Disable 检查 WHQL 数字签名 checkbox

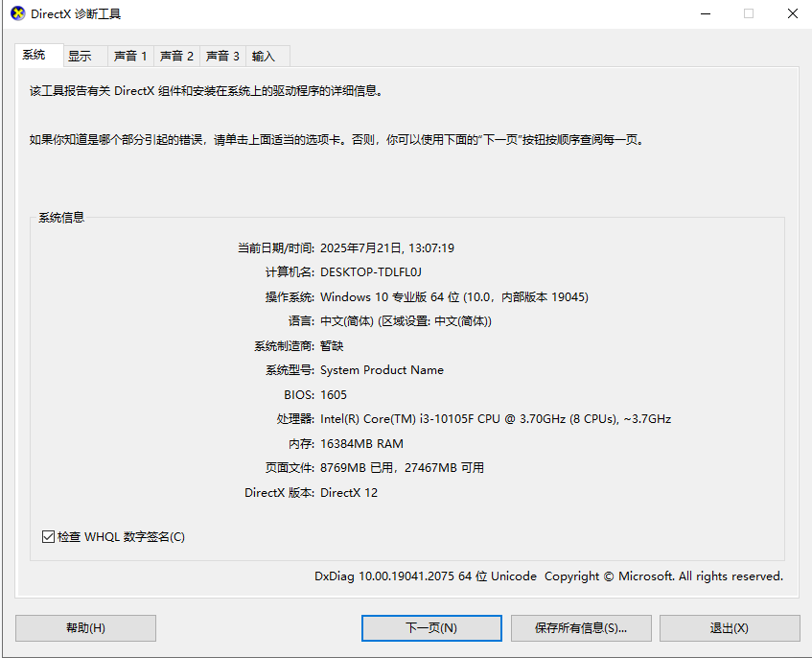click(49, 536)
